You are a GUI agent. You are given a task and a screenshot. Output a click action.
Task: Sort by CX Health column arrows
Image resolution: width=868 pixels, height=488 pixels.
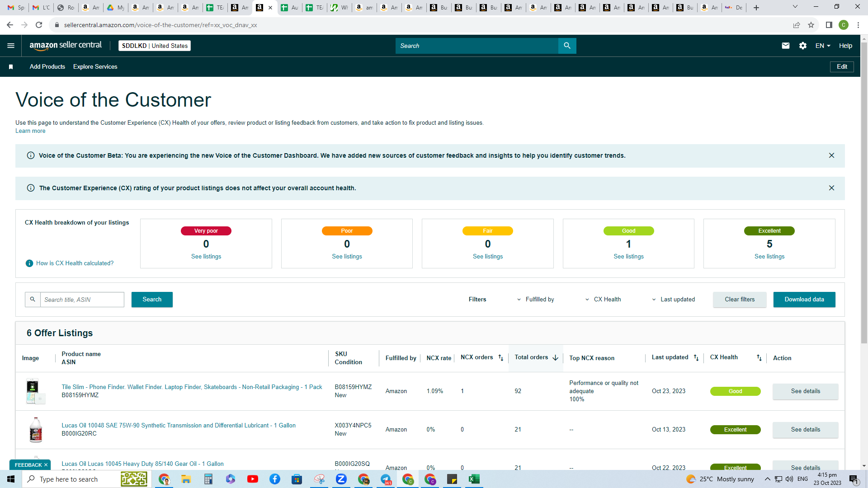759,357
